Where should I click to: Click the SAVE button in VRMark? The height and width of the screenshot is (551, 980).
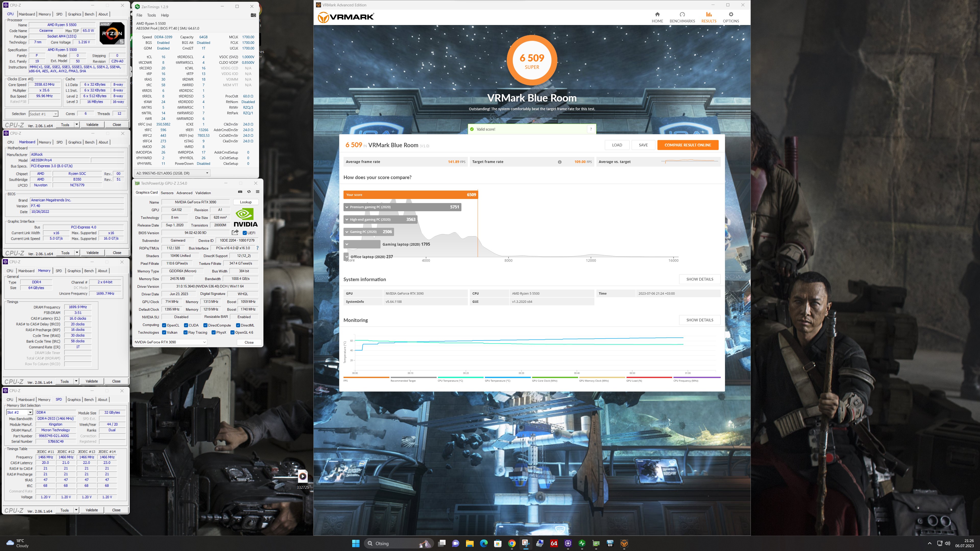click(643, 145)
